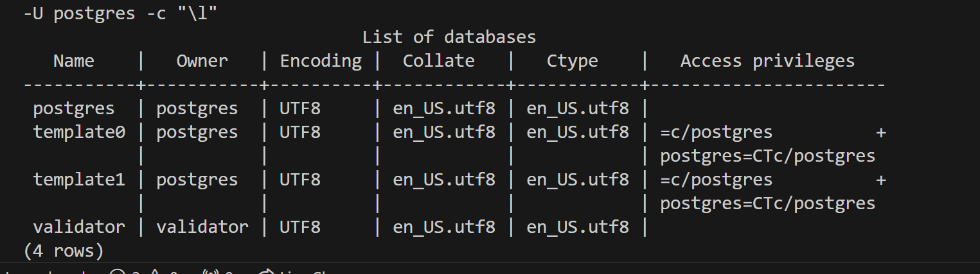Click the Owner column header
This screenshot has width=980, height=274.
[x=202, y=61]
